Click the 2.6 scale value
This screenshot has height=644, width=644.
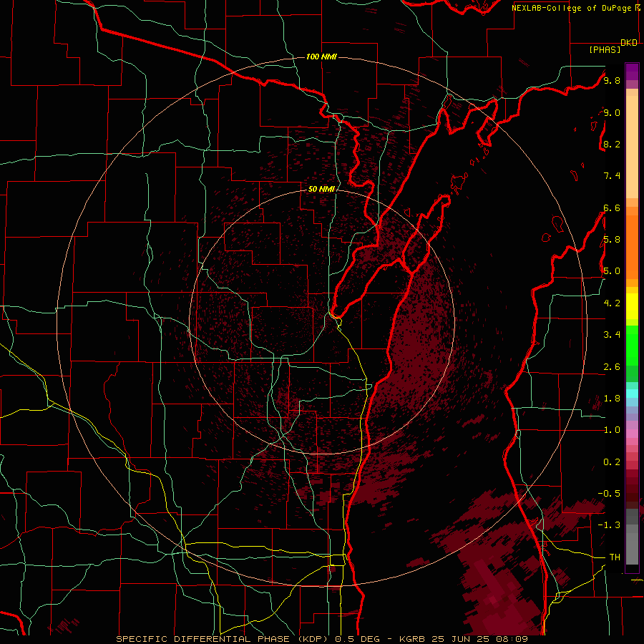tap(612, 367)
